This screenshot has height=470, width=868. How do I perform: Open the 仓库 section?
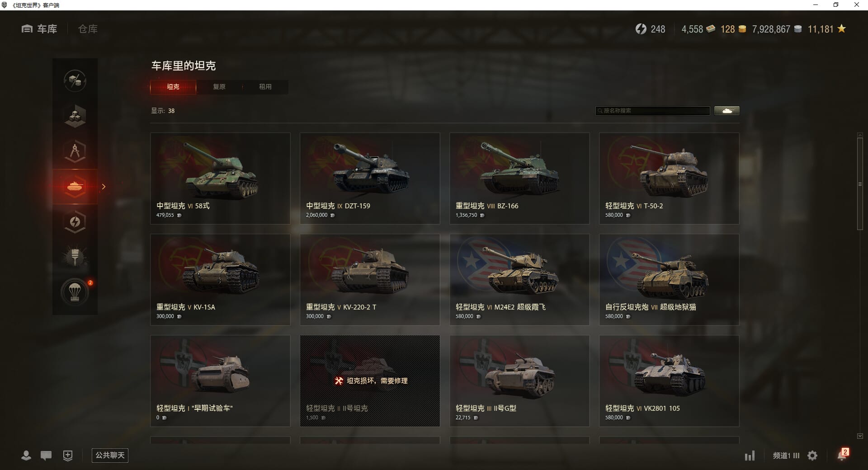click(88, 29)
